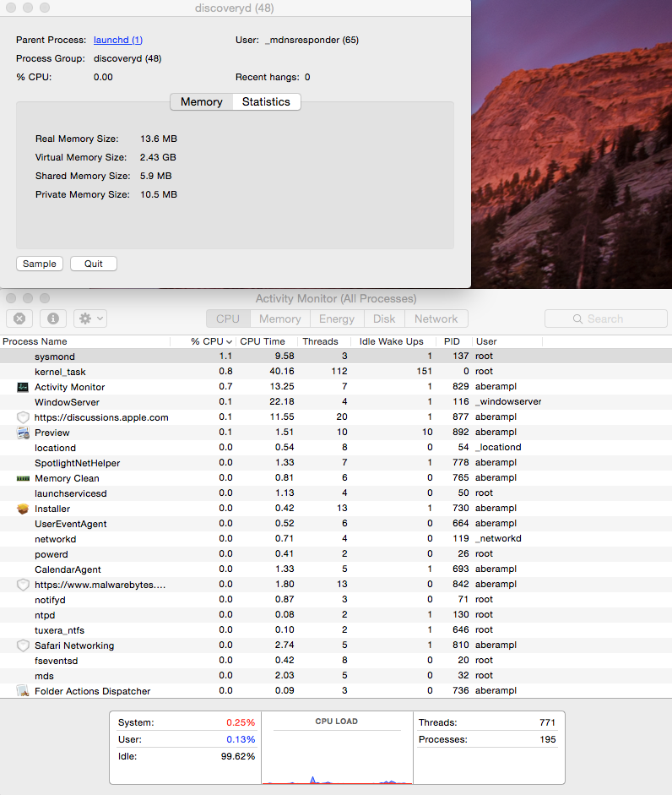The image size is (672, 795).
Task: Select the notifyd process row
Action: [336, 600]
